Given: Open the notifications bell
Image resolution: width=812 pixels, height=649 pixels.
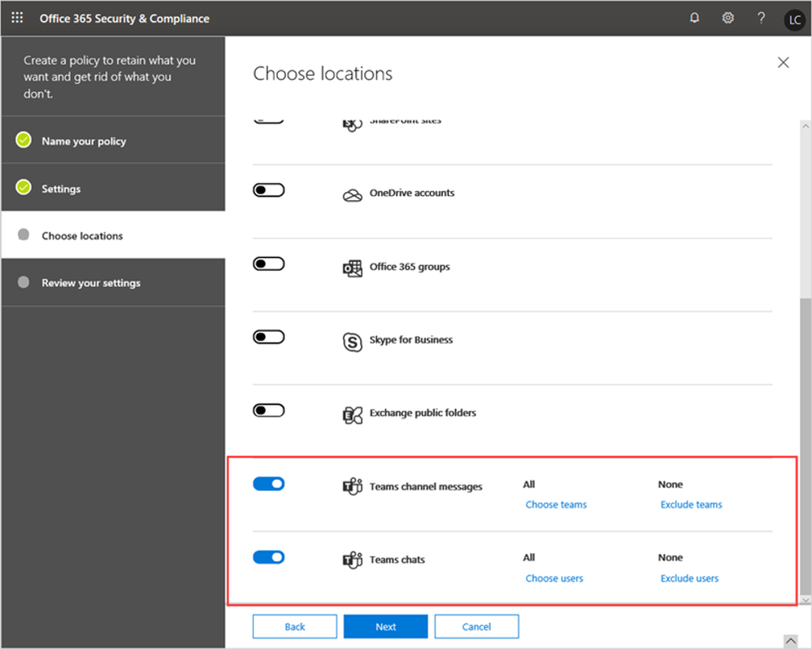Looking at the screenshot, I should 694,18.
